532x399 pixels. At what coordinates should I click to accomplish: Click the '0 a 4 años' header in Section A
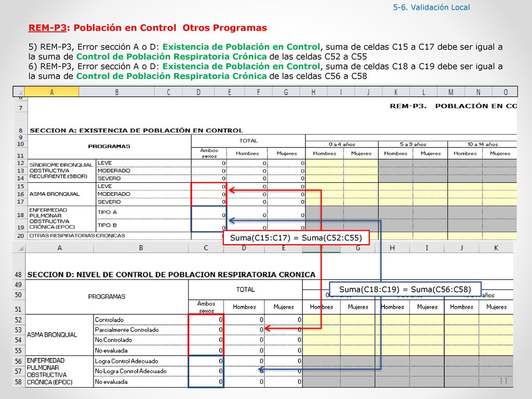click(x=342, y=144)
